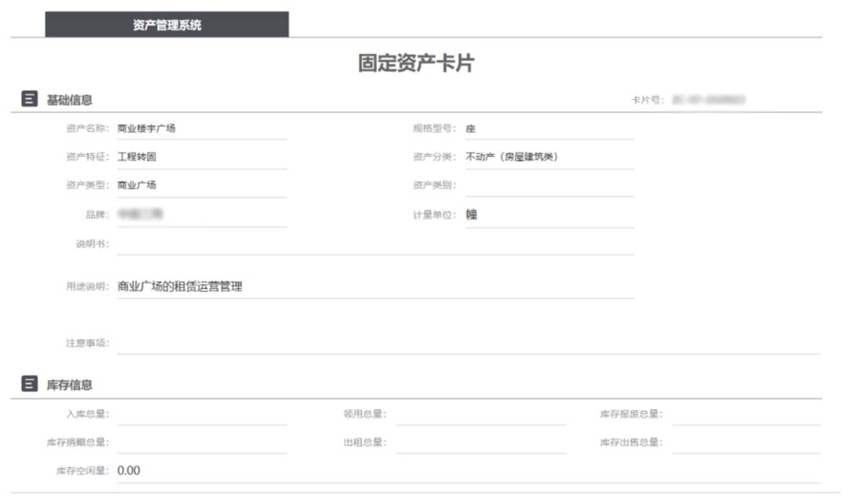
Task: Click the empty 库存捐赠总量 field
Action: (202, 443)
